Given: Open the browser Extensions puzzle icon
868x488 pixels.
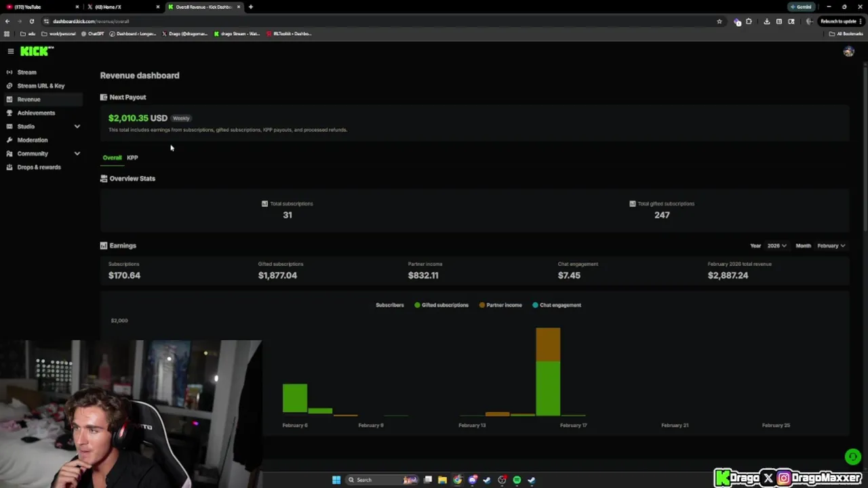Looking at the screenshot, I should click(x=749, y=21).
